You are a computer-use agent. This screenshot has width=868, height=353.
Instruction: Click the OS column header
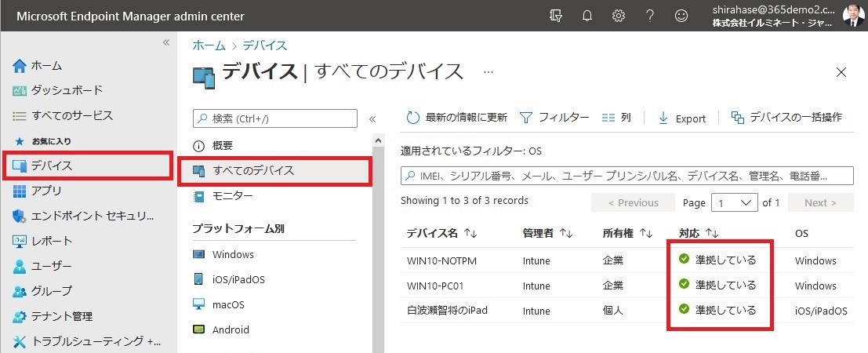pos(801,233)
